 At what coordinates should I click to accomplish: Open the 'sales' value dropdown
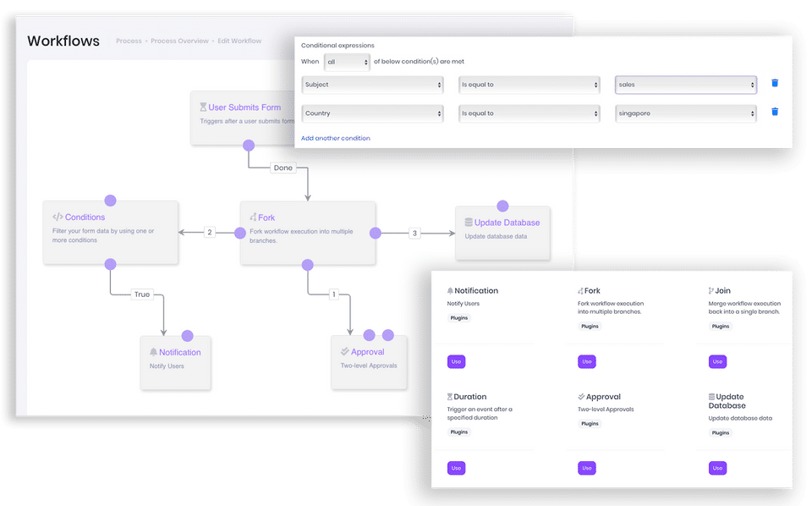686,85
